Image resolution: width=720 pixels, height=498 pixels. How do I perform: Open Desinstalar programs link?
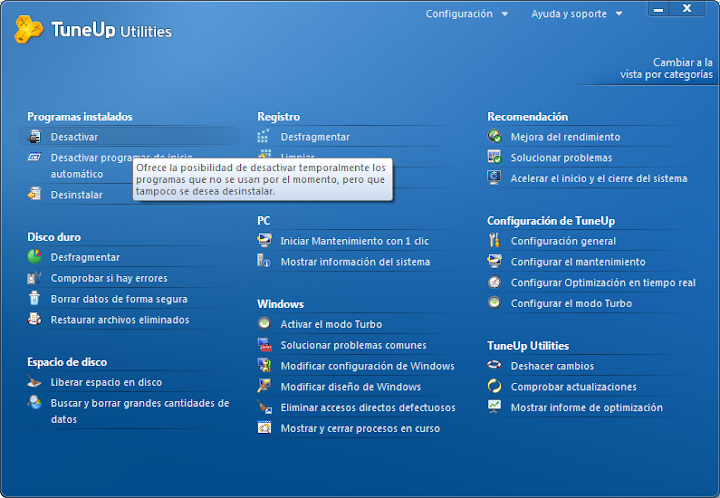tap(77, 195)
